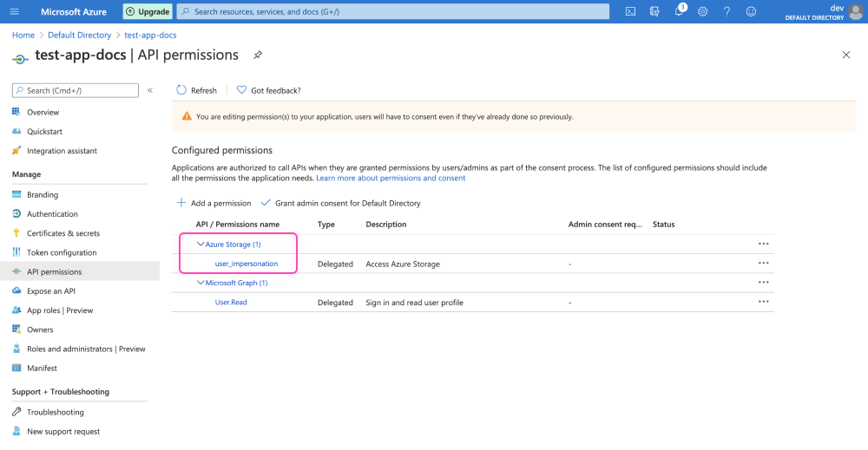The height and width of the screenshot is (450, 868).
Task: Collapse the left sidebar with double chevron
Action: 150,90
